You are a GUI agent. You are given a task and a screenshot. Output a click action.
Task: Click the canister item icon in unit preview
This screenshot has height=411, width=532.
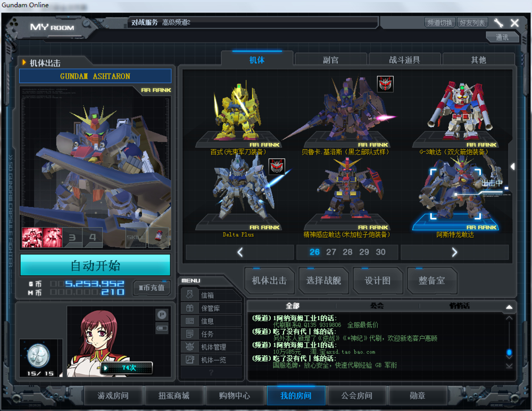tap(159, 236)
